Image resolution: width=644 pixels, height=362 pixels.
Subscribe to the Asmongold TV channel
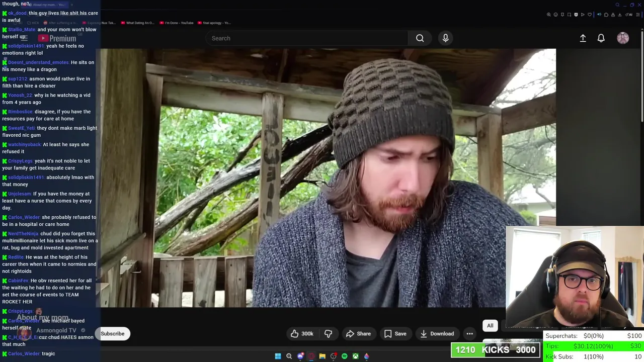112,333
